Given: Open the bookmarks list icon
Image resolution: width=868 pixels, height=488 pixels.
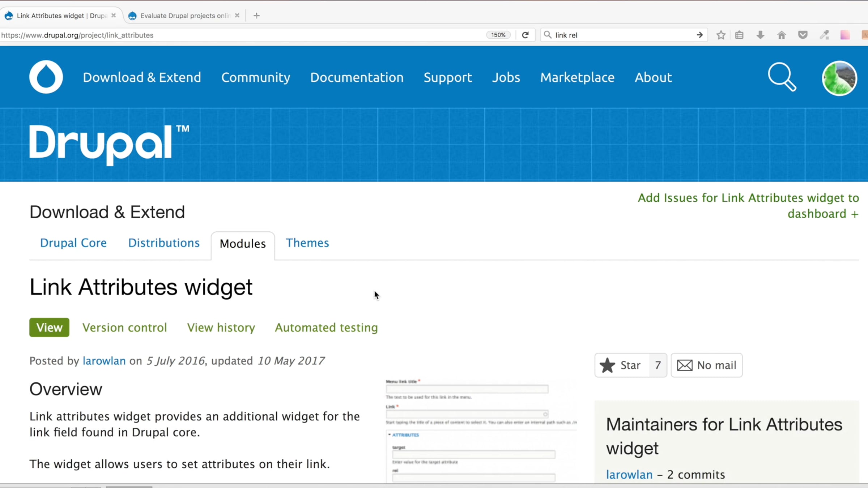Looking at the screenshot, I should 739,35.
